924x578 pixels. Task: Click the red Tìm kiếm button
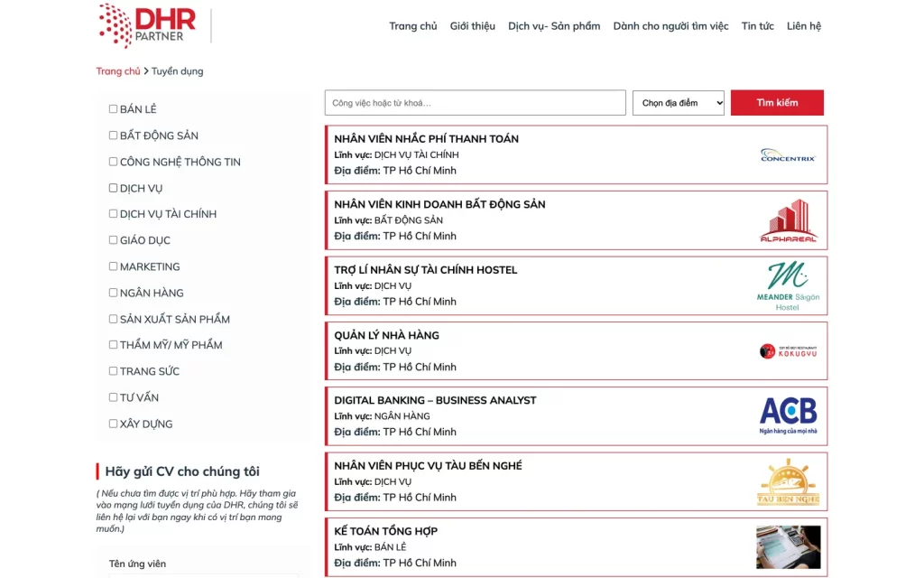[777, 103]
